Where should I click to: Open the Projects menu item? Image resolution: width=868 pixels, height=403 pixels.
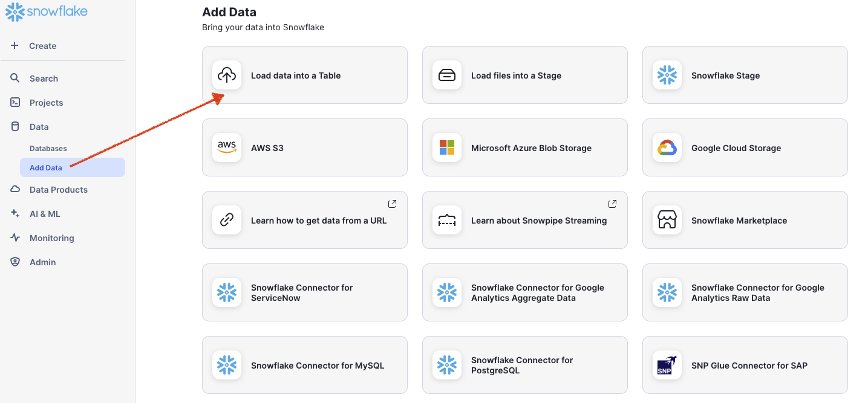click(x=46, y=103)
